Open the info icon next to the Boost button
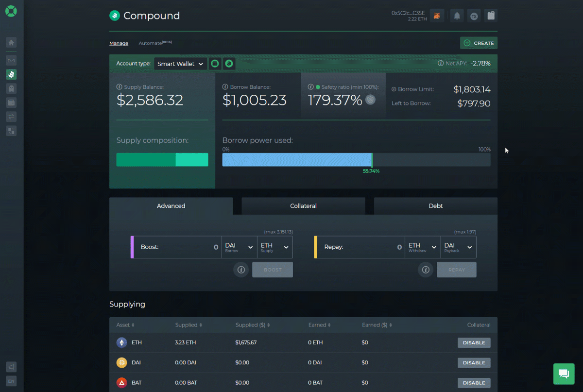583x392 pixels. click(x=241, y=270)
